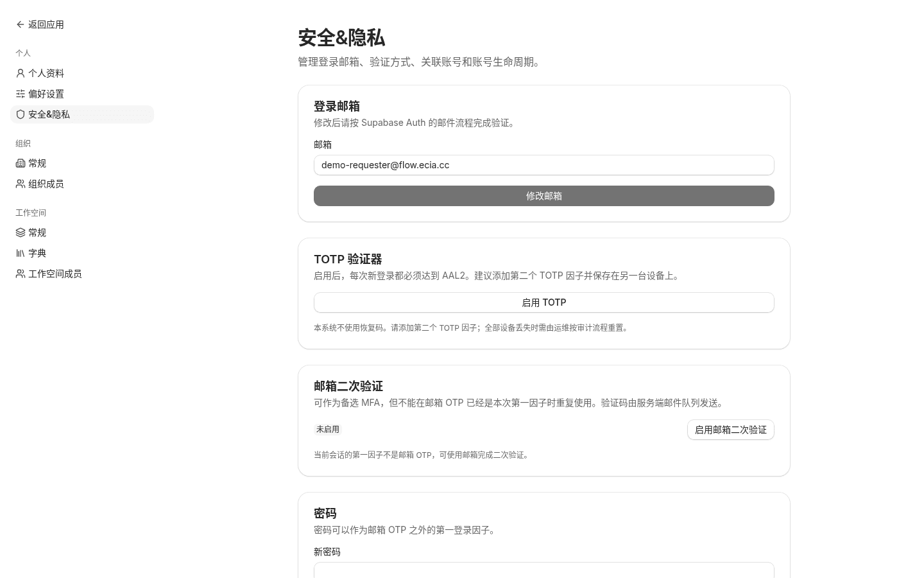Screen dimensions: 924x578
Task: Click the shield icon next to 安全&隐私
Action: 21,114
